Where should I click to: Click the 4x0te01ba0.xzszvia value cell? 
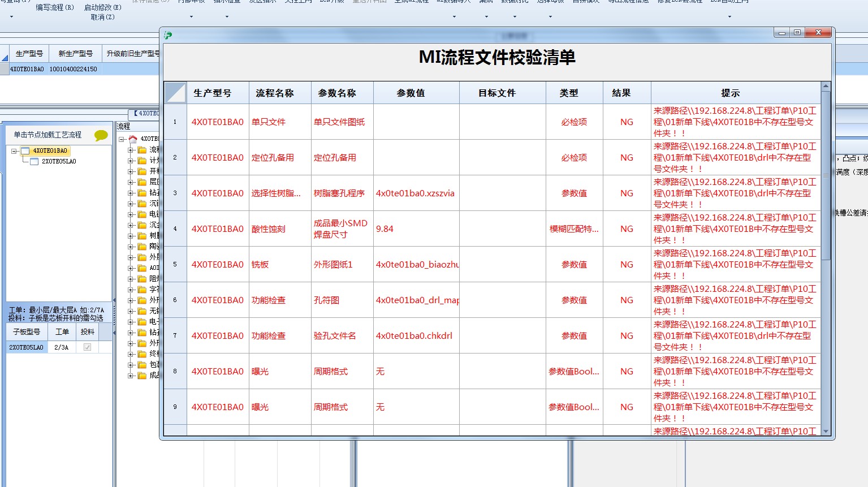416,193
